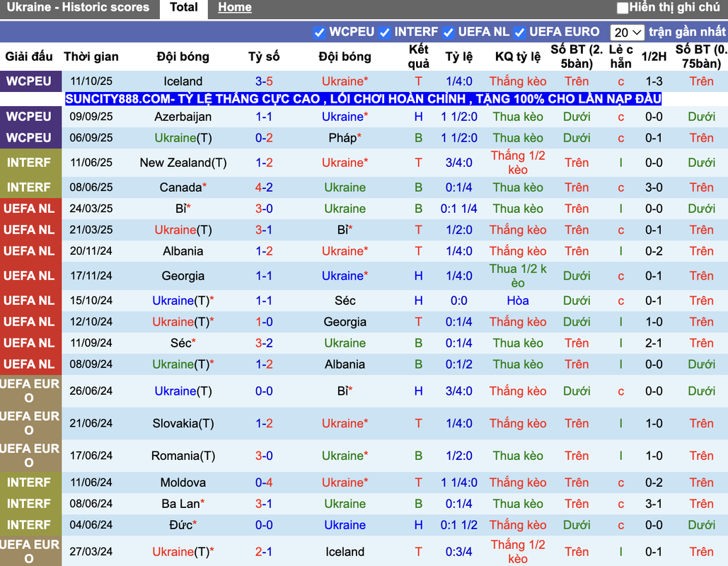Click 'Thua 1/2 kèo' in Georgia 17/11/24 row
The width and height of the screenshot is (728, 566).
pyautogui.click(x=518, y=276)
